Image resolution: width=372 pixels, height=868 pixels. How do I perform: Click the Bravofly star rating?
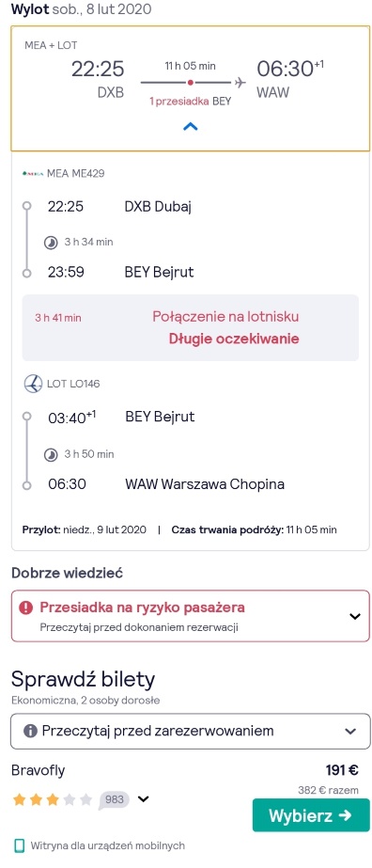pyautogui.click(x=53, y=800)
